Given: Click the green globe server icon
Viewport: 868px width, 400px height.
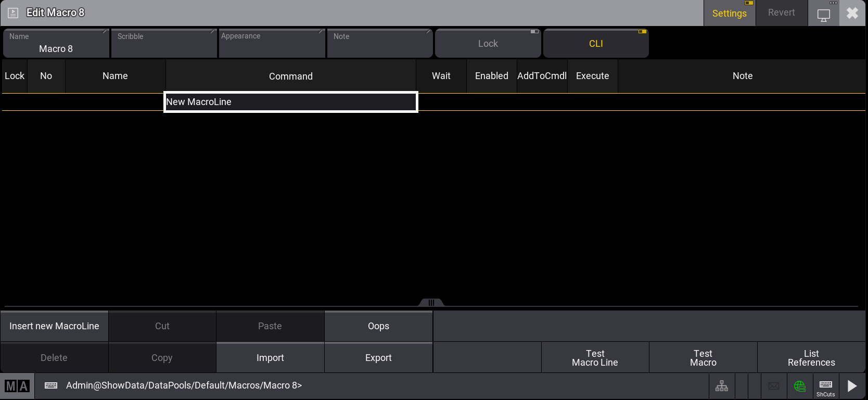Looking at the screenshot, I should [x=800, y=386].
